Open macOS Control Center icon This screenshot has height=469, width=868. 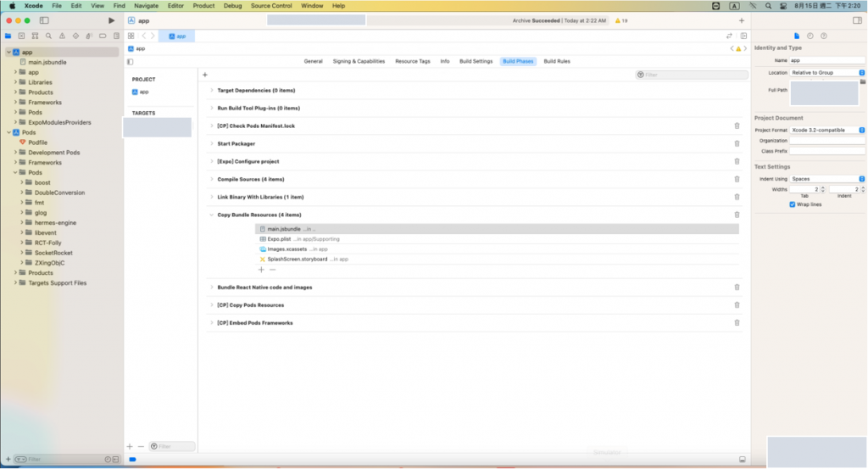coord(782,6)
